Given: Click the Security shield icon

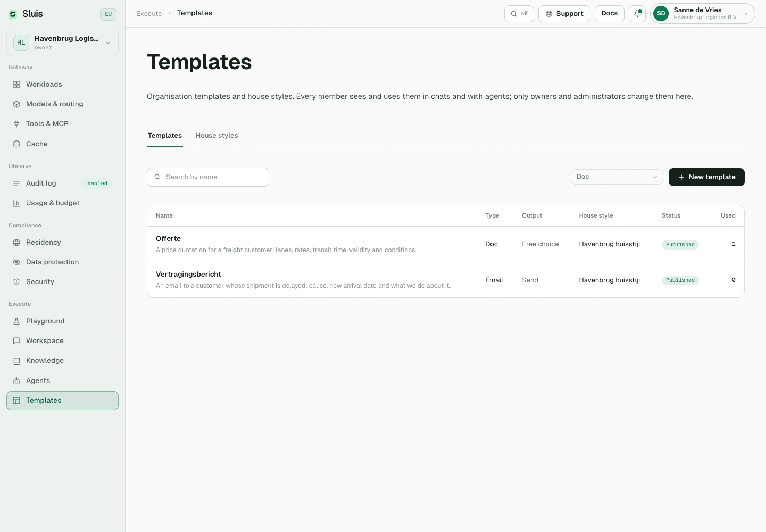Looking at the screenshot, I should 16,282.
